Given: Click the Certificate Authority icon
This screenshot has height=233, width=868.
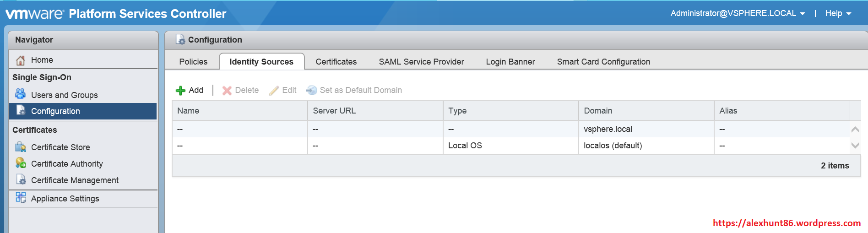Looking at the screenshot, I should (21, 163).
